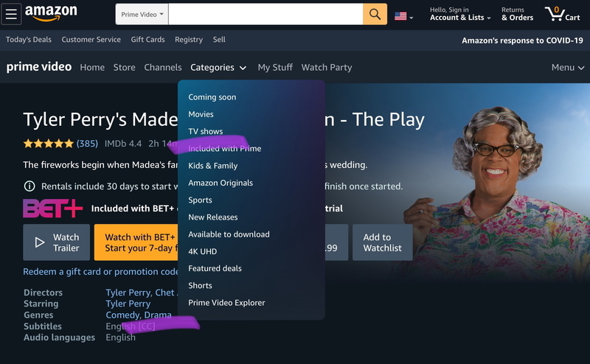Open New Releases category
Viewport: 590px width, 364px height.
[213, 217]
